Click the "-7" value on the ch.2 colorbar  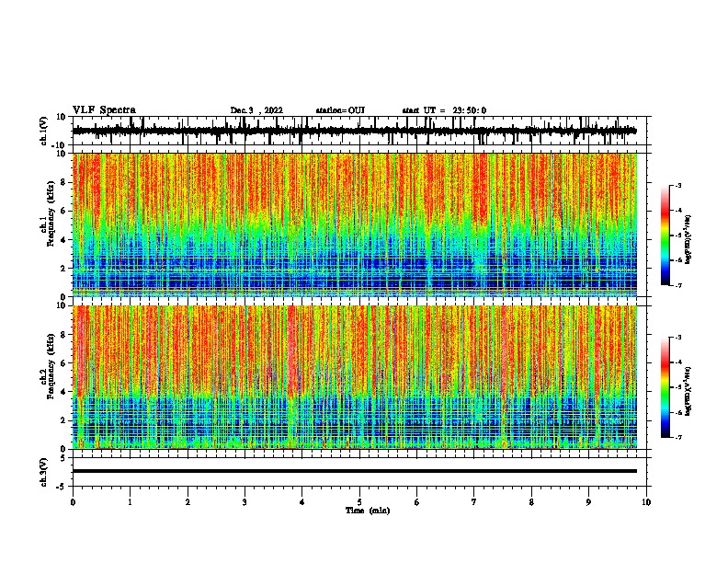[678, 437]
